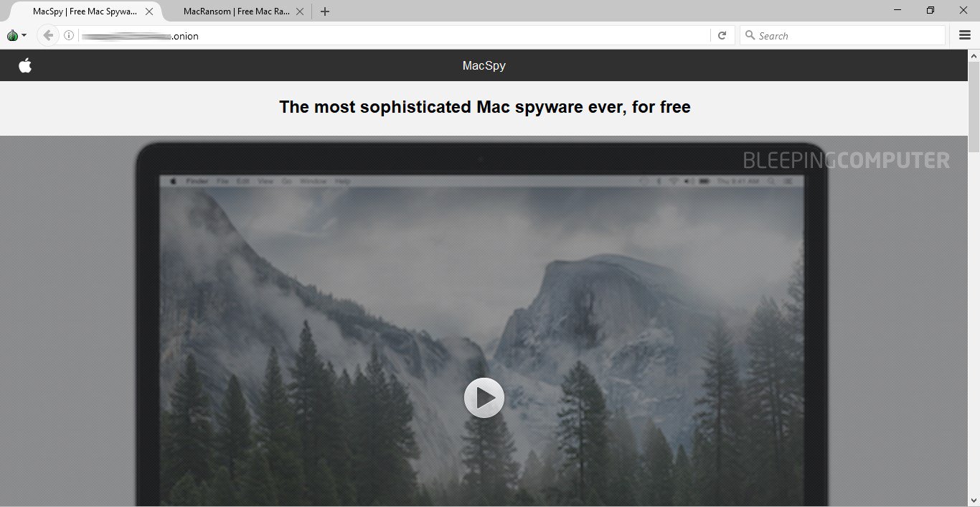Close the MacRansom tab
This screenshot has height=507, width=980.
[x=299, y=11]
